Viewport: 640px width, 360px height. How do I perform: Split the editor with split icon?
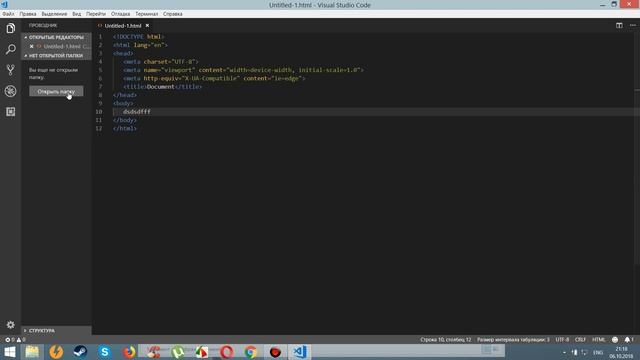[619, 25]
